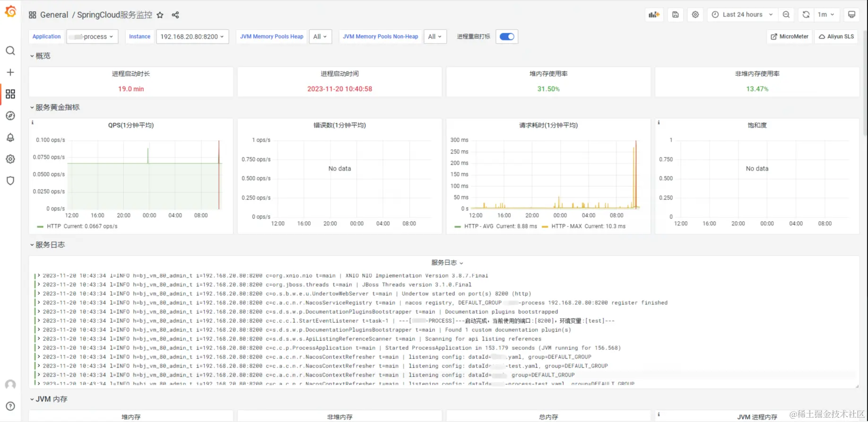
Task: Open the Explore compass icon
Action: point(10,116)
